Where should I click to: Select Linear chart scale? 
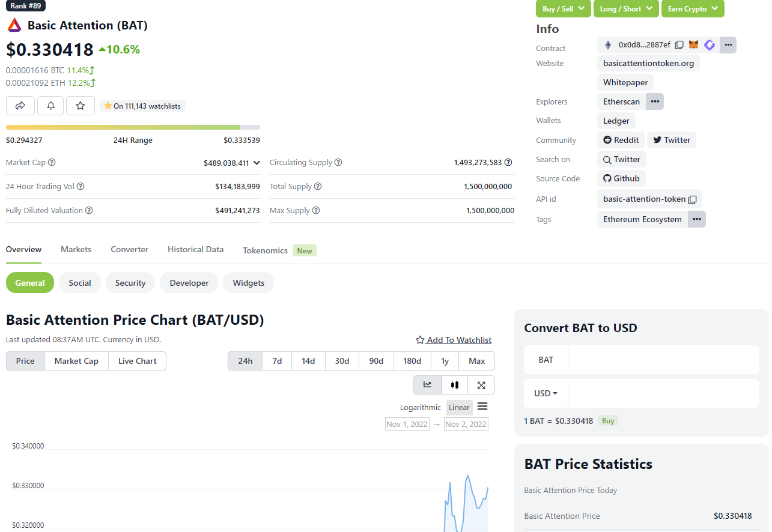459,408
